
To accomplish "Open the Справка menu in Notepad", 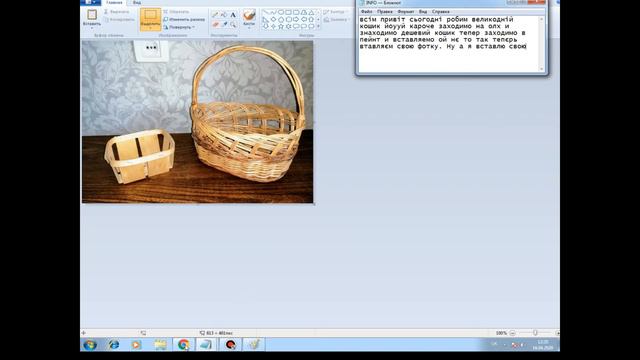I will coord(440,11).
